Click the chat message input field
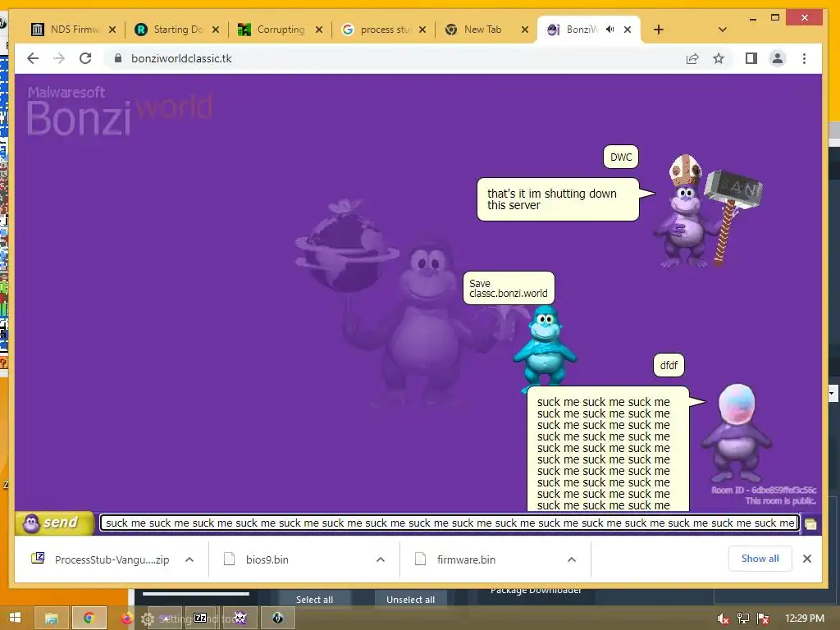 click(450, 523)
